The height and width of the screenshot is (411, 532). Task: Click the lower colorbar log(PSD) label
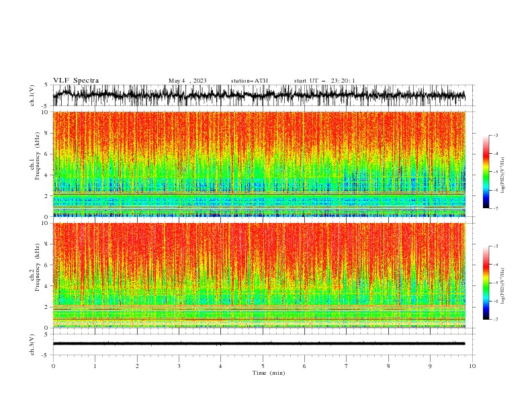click(502, 285)
